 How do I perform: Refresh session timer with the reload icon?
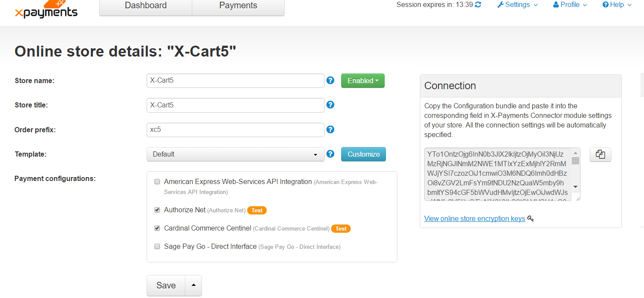[478, 5]
